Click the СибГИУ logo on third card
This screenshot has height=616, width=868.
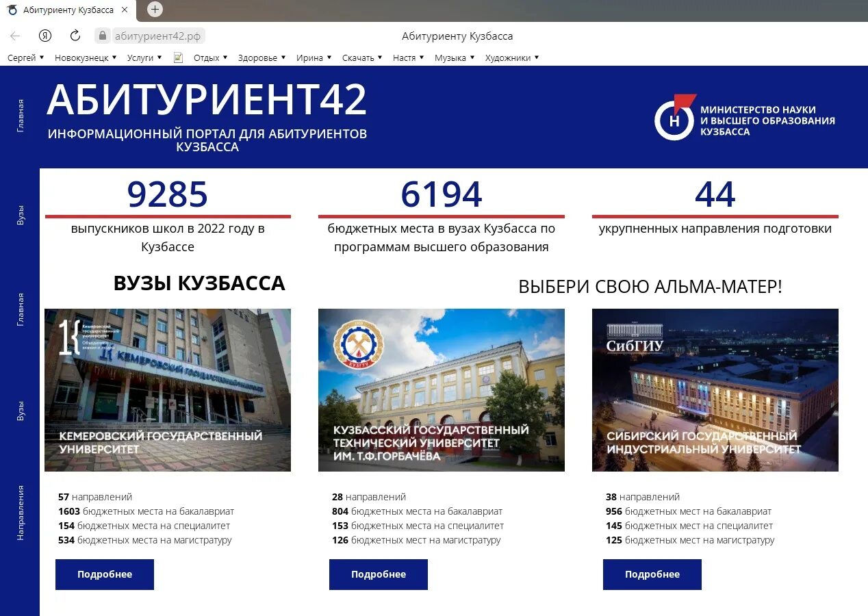pos(635,337)
